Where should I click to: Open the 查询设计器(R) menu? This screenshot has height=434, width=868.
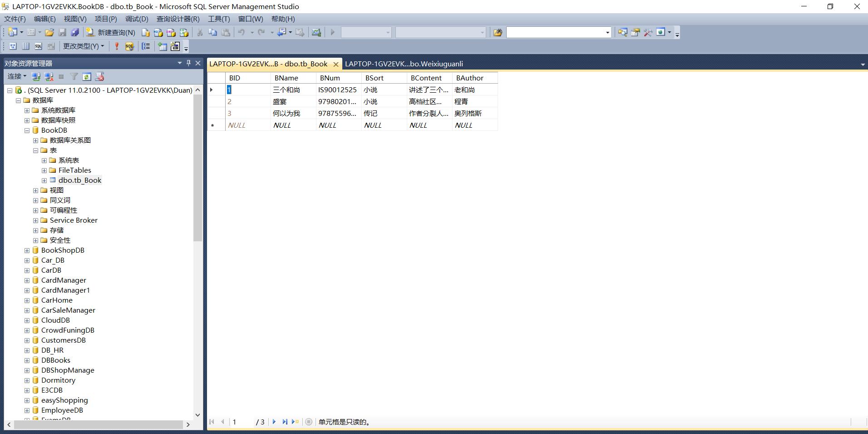tap(178, 19)
